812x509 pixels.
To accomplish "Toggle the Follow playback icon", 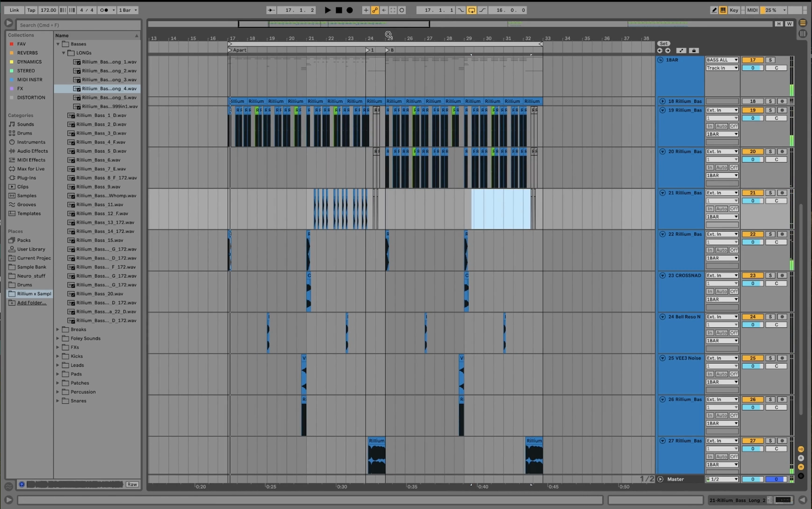I will pyautogui.click(x=271, y=10).
